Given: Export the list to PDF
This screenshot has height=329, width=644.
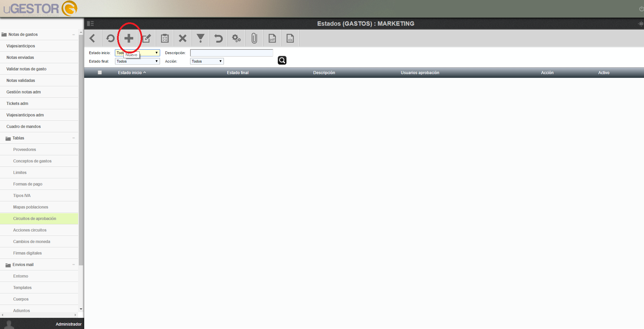Looking at the screenshot, I should coord(272,38).
